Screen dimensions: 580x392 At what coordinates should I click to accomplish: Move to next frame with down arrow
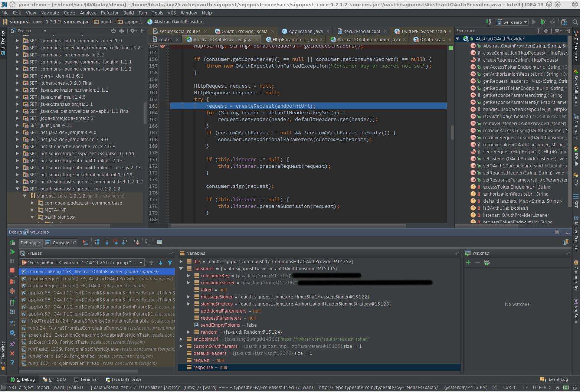(161, 263)
